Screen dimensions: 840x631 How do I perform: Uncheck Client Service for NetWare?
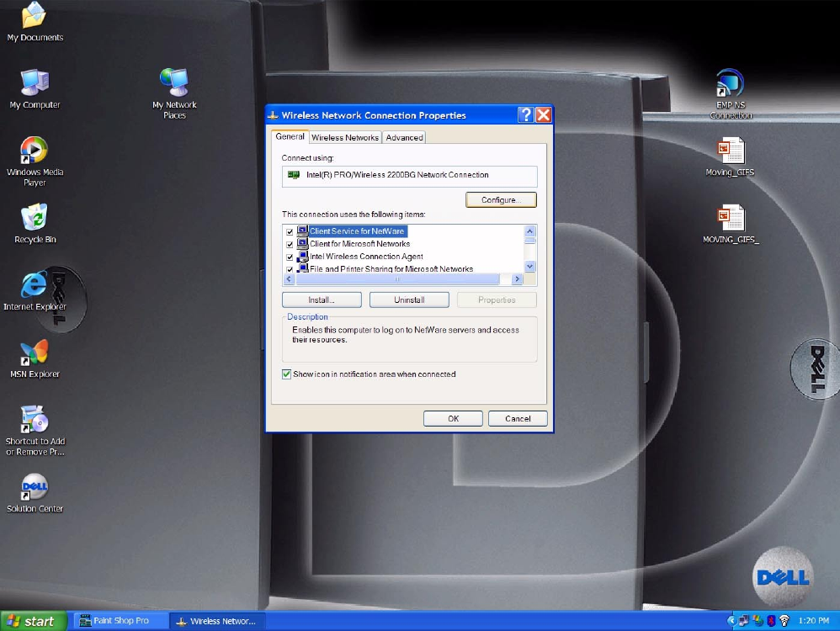pyautogui.click(x=290, y=232)
